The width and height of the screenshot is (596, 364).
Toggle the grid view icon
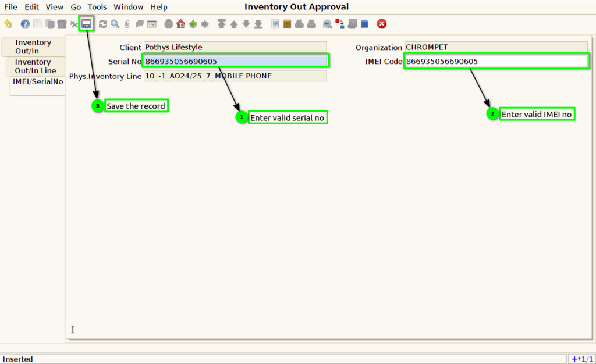pos(152,24)
